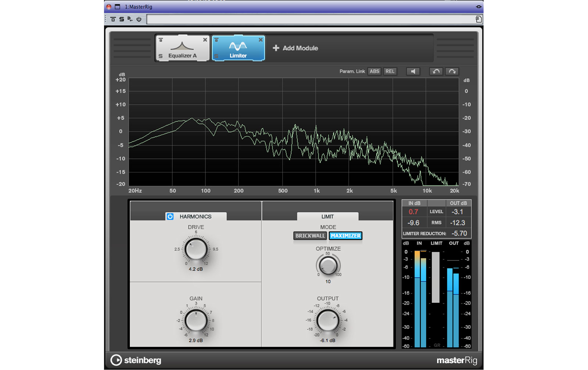The width and height of the screenshot is (588, 370).
Task: Click the output RMS reading -12.3
Action: 458,223
